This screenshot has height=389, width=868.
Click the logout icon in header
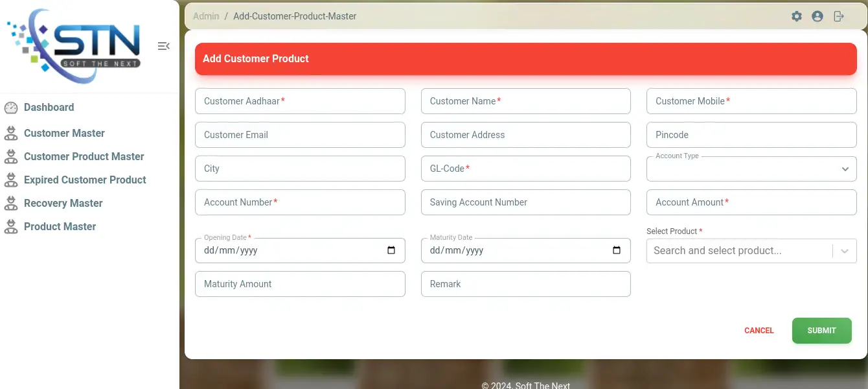pos(839,16)
